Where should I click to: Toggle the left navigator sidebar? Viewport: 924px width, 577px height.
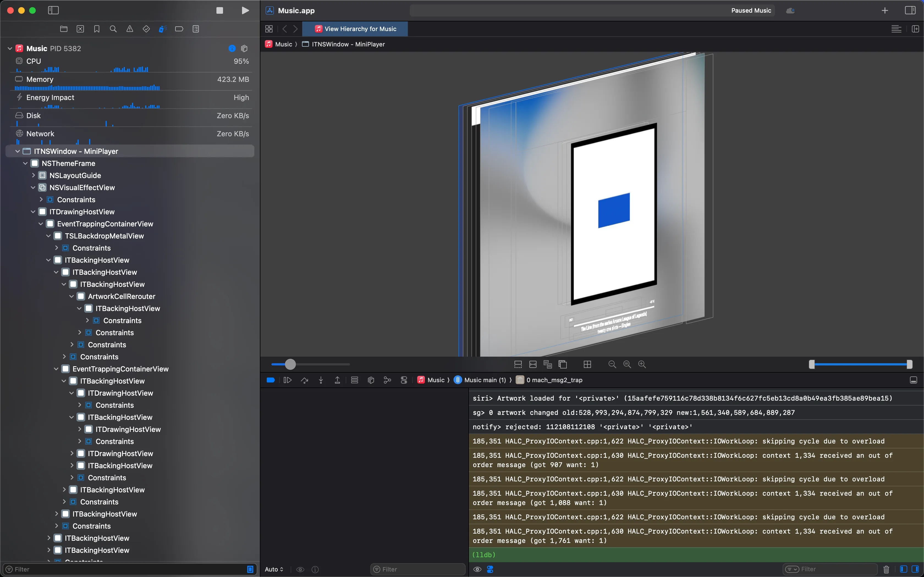(x=53, y=10)
